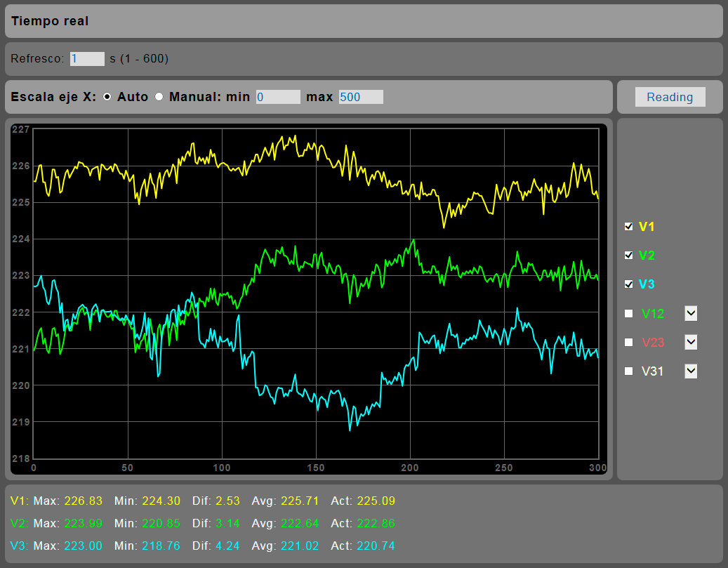This screenshot has height=568, width=728.
Task: Open the dropdown next to V12
Action: click(691, 314)
